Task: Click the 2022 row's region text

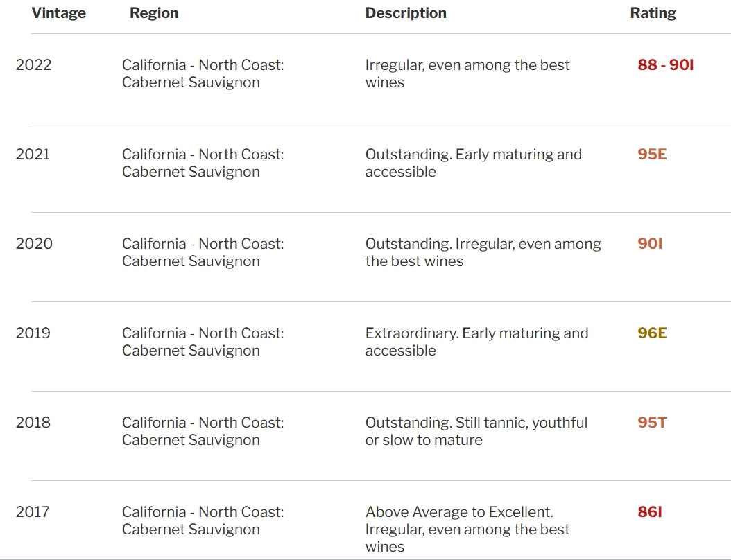Action: [203, 73]
